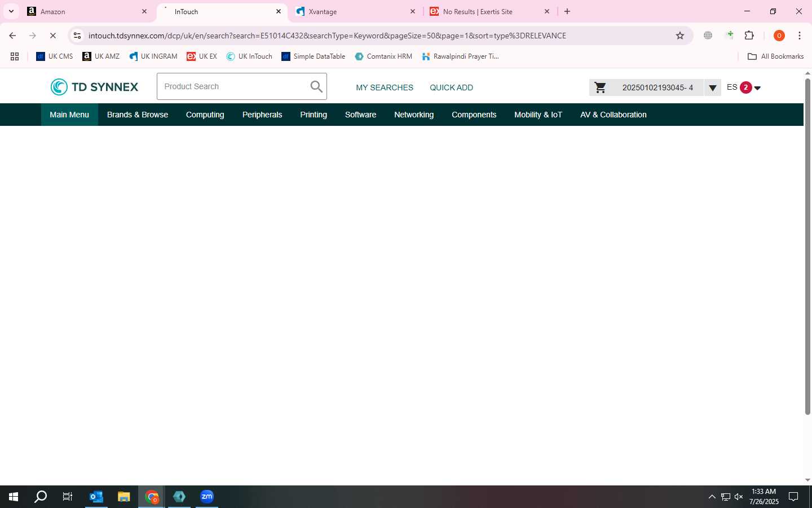This screenshot has height=508, width=812.
Task: Show hidden system tray icons
Action: click(x=712, y=497)
